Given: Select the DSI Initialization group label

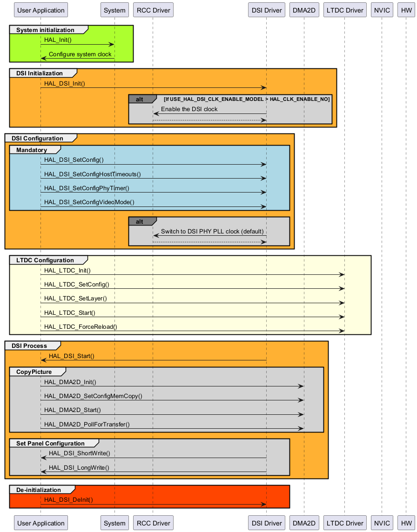Looking at the screenshot, I should click(x=40, y=73).
